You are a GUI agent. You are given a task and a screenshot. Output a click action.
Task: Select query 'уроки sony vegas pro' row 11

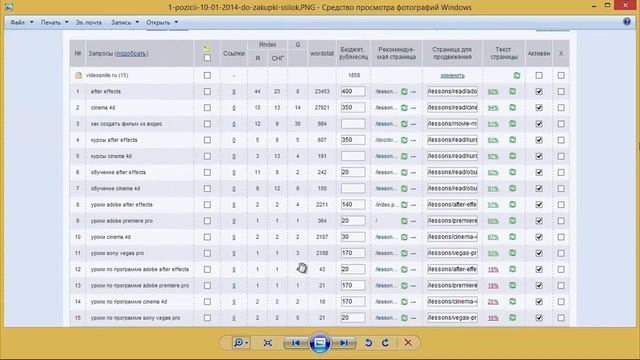tap(117, 253)
